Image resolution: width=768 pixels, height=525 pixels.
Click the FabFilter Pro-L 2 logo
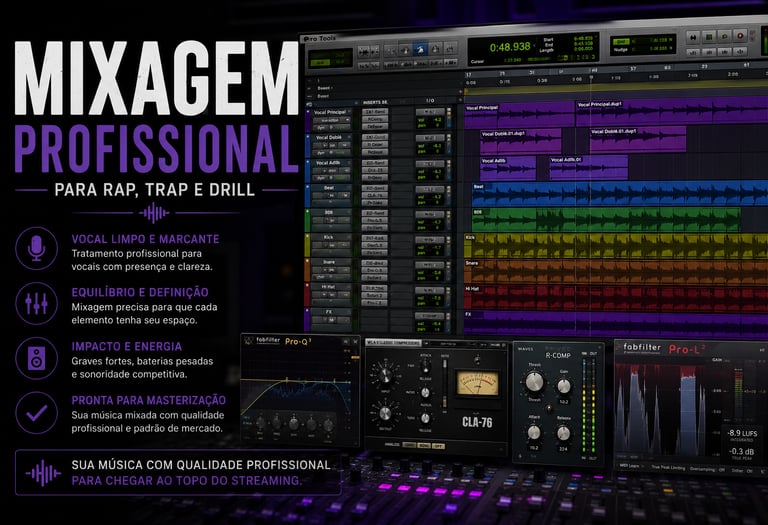(x=664, y=349)
